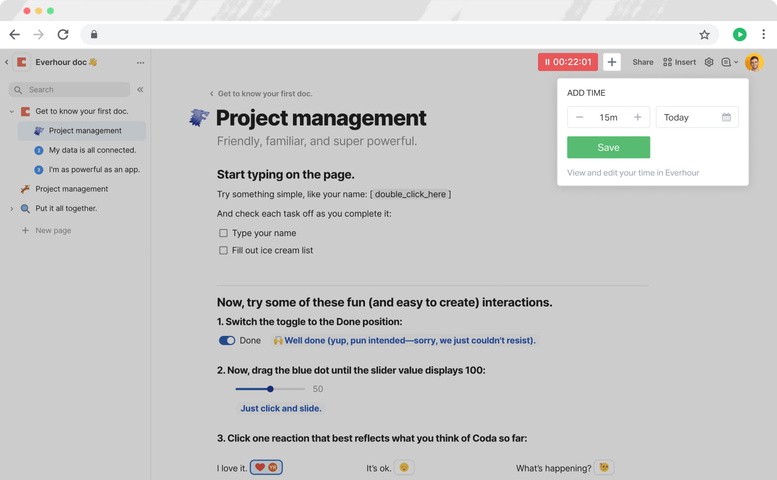Click the search magnifier icon in sidebar

click(x=18, y=90)
